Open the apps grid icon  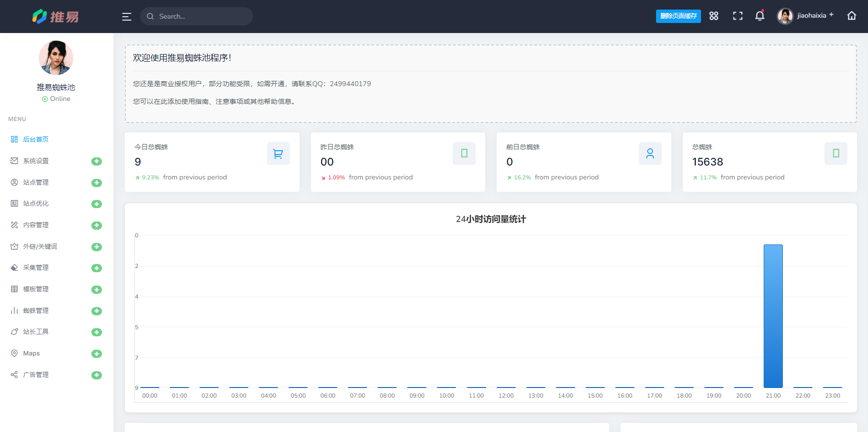point(713,16)
